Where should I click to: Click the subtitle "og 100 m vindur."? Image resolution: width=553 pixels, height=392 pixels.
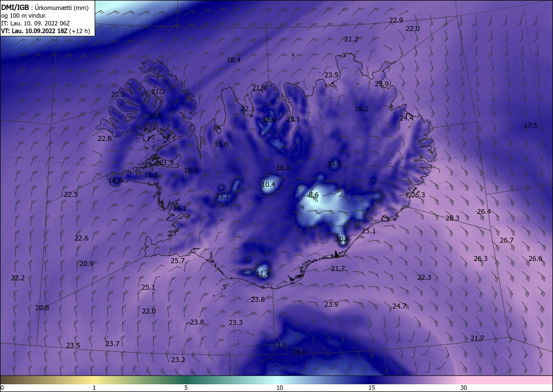[24, 15]
